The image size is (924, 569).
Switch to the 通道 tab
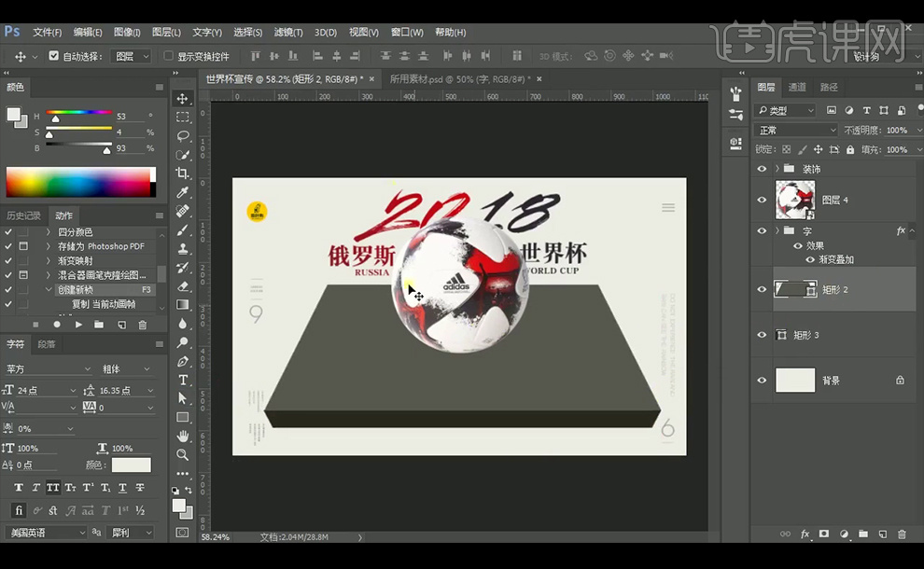click(x=798, y=87)
